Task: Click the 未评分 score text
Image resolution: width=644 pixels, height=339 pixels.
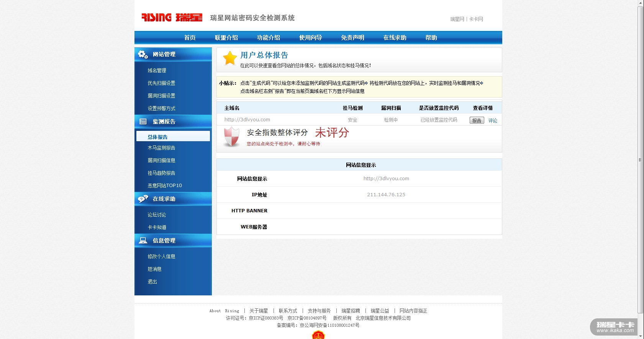Action: (332, 133)
